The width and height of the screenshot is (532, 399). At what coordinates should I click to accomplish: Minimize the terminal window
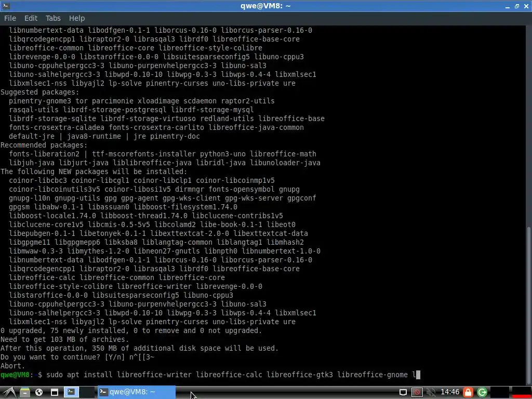508,6
